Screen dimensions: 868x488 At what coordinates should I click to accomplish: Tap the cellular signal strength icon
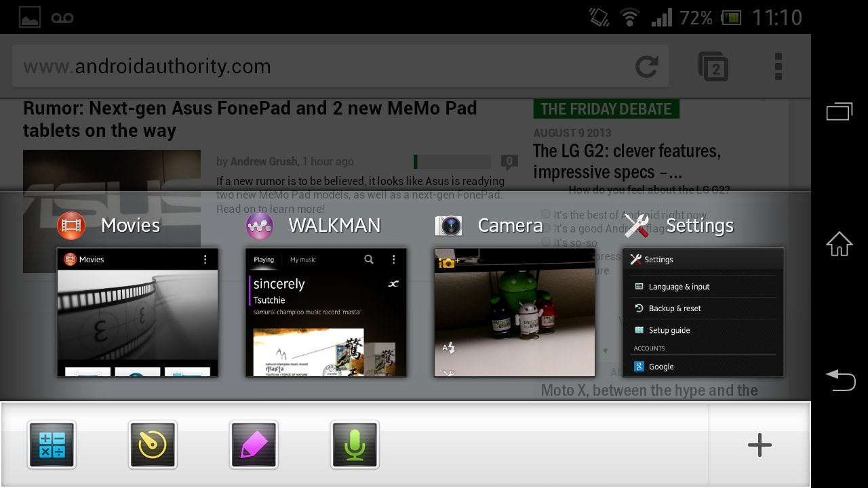[662, 18]
